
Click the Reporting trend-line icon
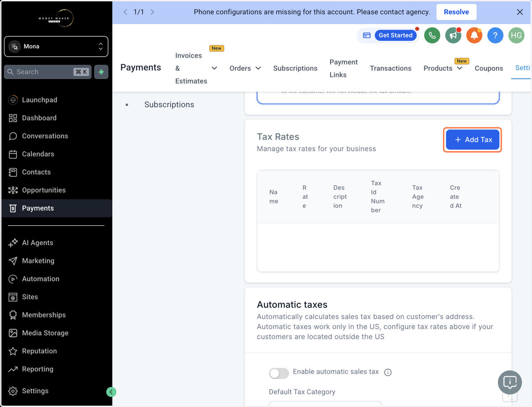pos(13,369)
